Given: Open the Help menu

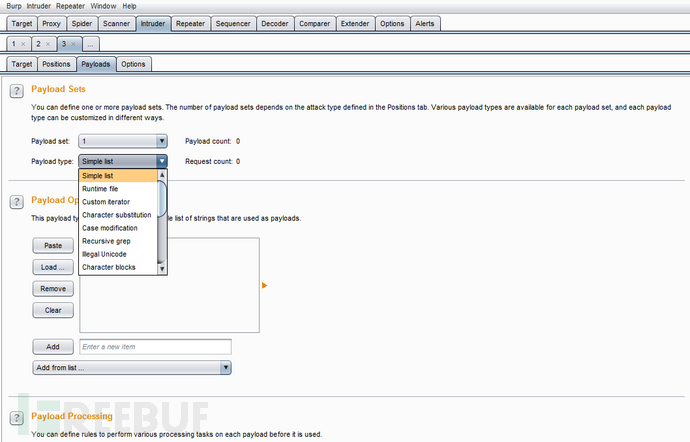Looking at the screenshot, I should pyautogui.click(x=129, y=6).
